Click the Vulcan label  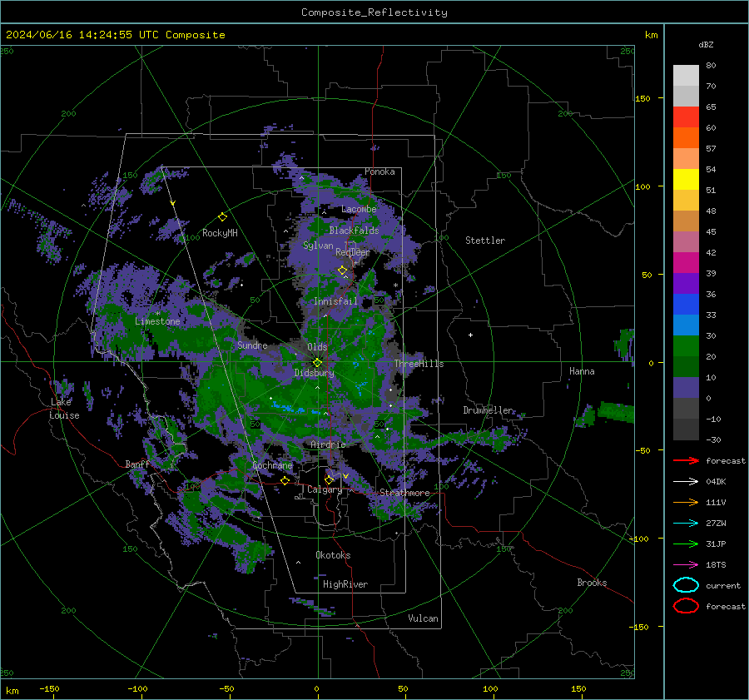pyautogui.click(x=423, y=618)
